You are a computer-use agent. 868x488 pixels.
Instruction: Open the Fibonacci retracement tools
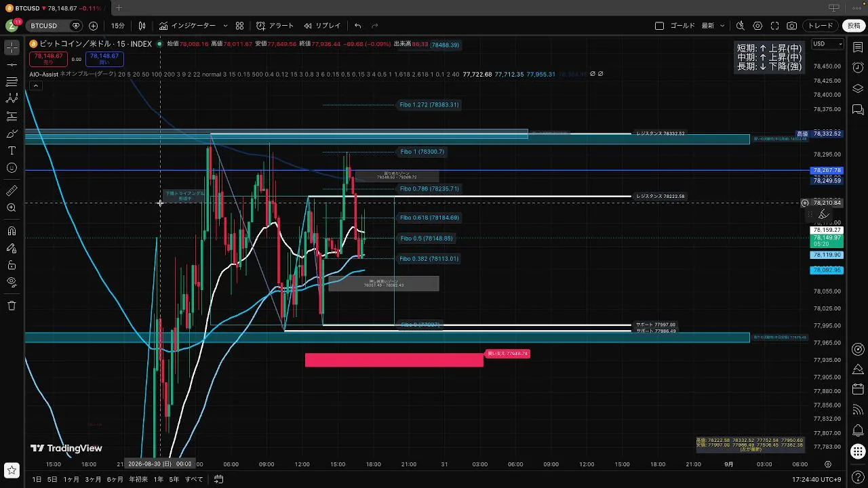click(12, 81)
